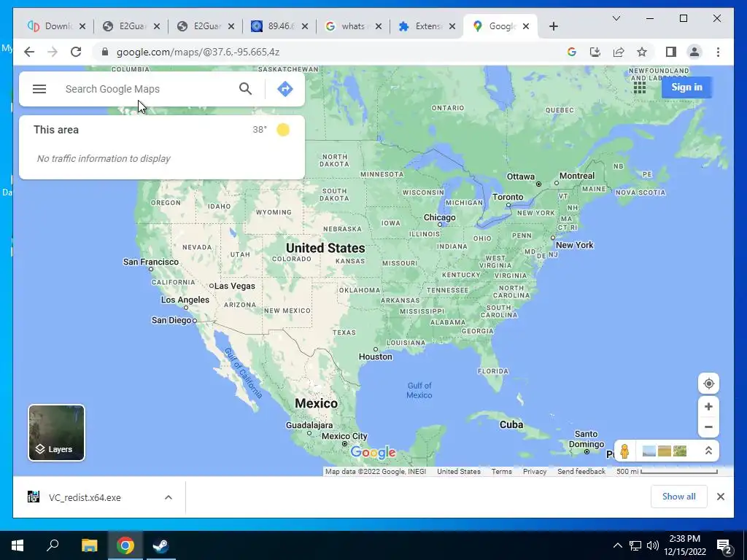Click the browser forward arrow
The image size is (747, 560).
[x=53, y=52]
